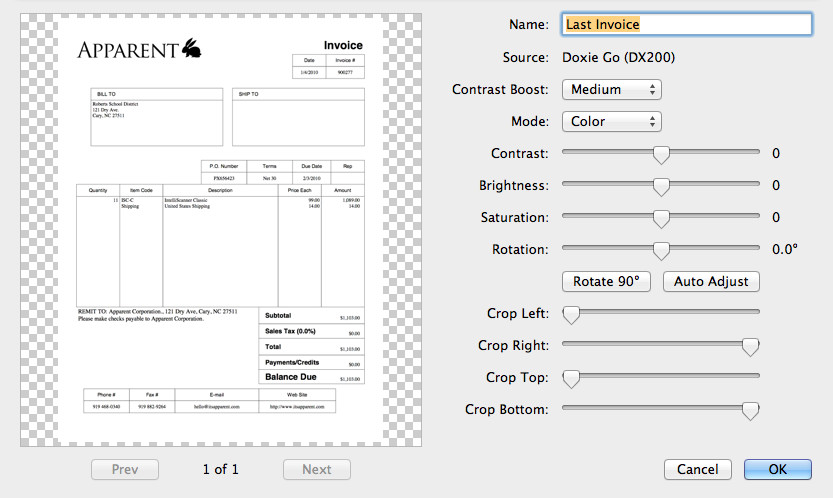833x498 pixels.
Task: Confirm the settings with the OK button
Action: coord(778,469)
